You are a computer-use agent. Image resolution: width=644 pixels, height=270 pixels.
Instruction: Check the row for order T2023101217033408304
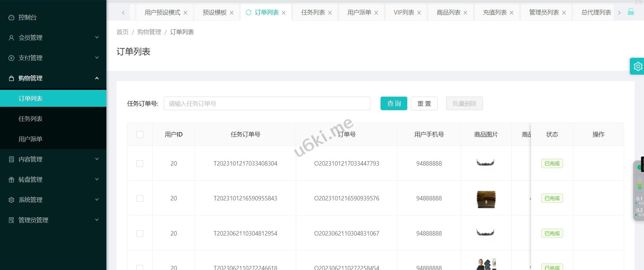click(140, 164)
